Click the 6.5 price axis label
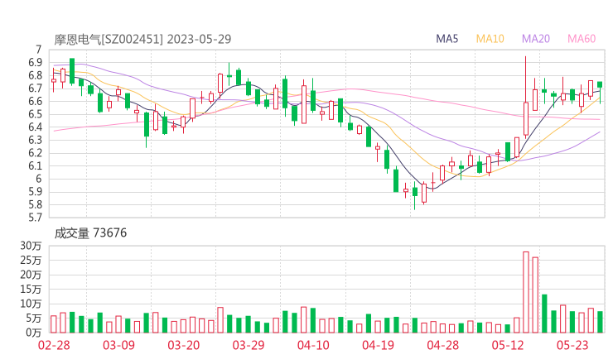Image resolution: width=613 pixels, height=364 pixels. [35, 114]
